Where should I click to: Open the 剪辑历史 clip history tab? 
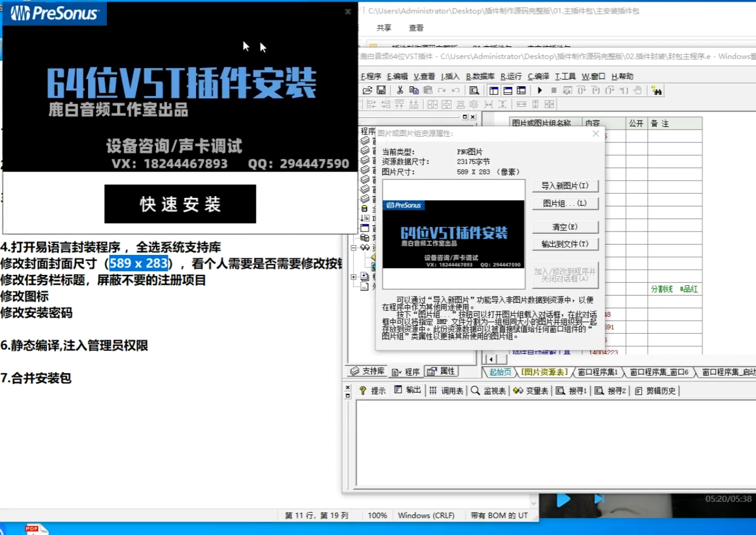(x=655, y=391)
